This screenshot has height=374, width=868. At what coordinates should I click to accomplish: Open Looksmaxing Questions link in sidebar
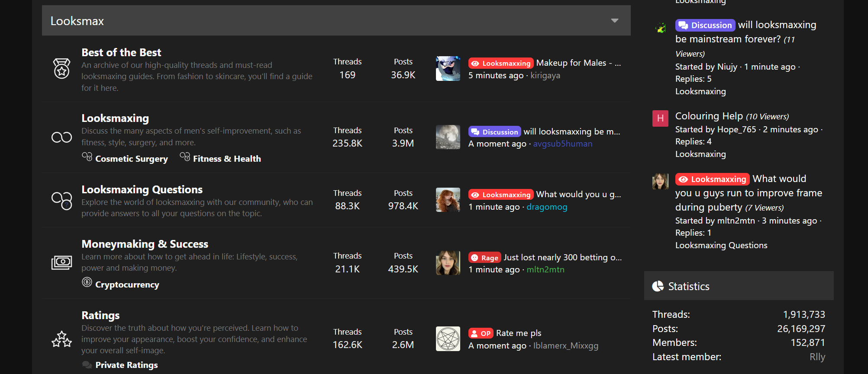pyautogui.click(x=721, y=245)
